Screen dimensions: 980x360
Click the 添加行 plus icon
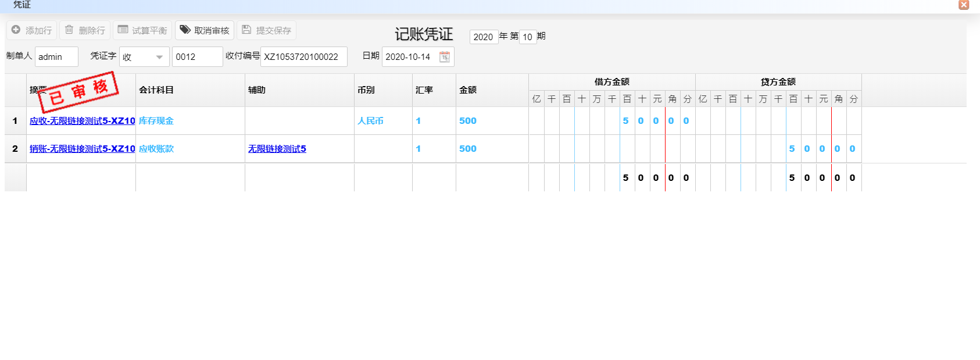pos(16,30)
